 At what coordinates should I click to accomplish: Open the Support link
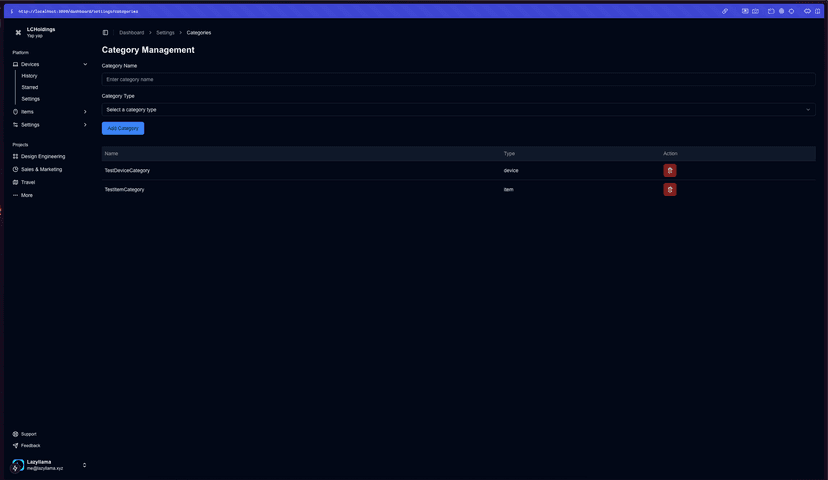[28, 434]
